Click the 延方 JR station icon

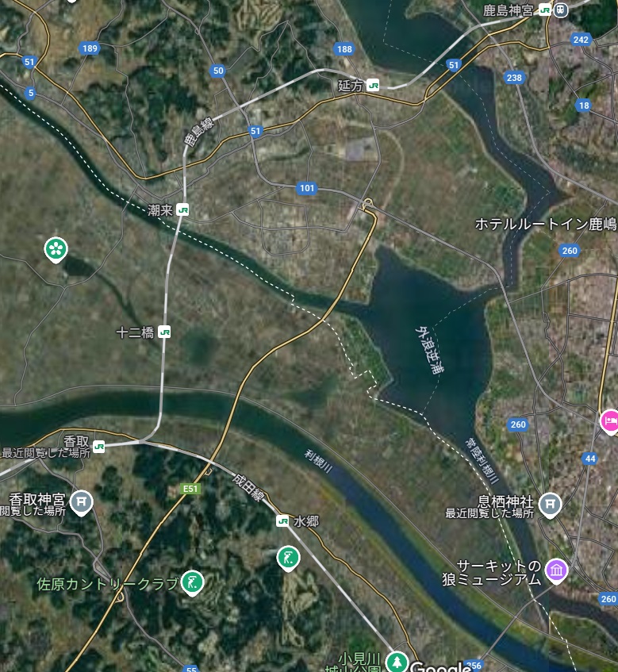373,85
